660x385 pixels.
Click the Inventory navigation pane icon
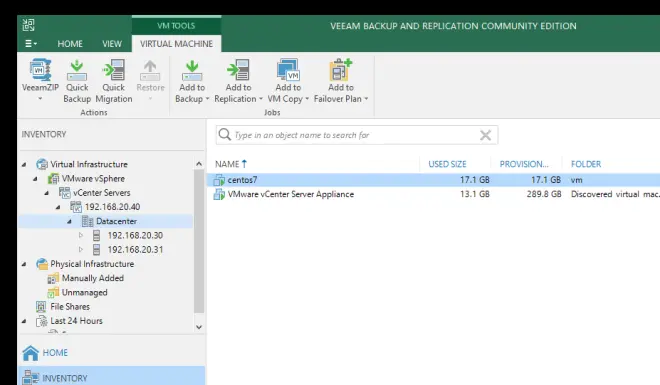pos(30,377)
